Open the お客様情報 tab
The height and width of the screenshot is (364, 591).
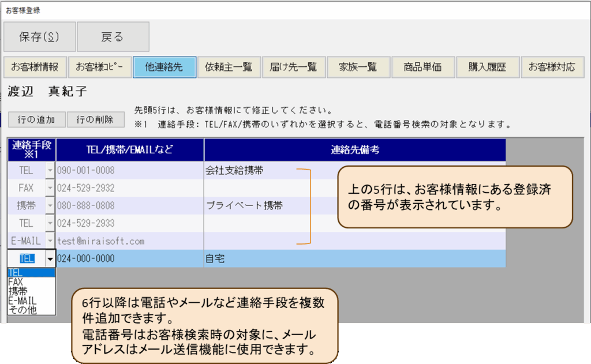(35, 67)
